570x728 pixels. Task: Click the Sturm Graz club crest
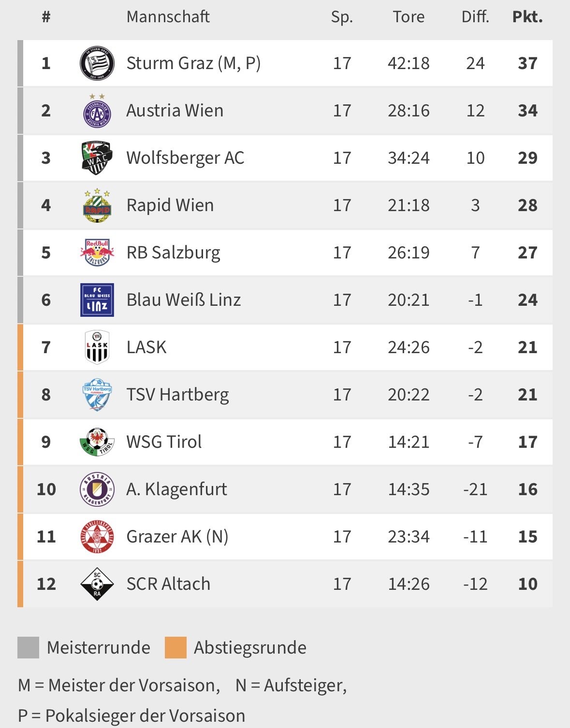point(97,63)
